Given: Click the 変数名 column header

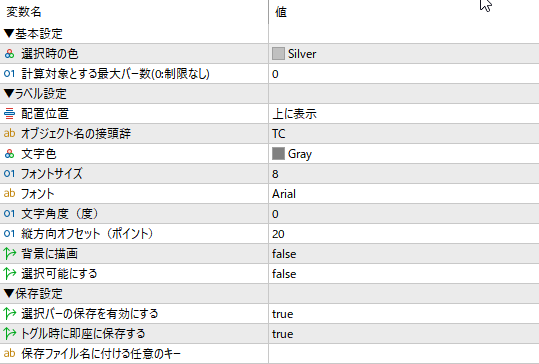Looking at the screenshot, I should [134, 12].
